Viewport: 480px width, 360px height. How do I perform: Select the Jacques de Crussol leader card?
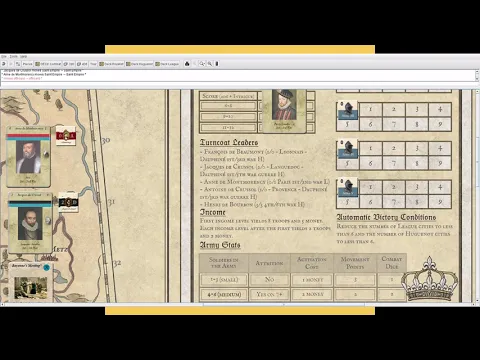tap(30, 222)
